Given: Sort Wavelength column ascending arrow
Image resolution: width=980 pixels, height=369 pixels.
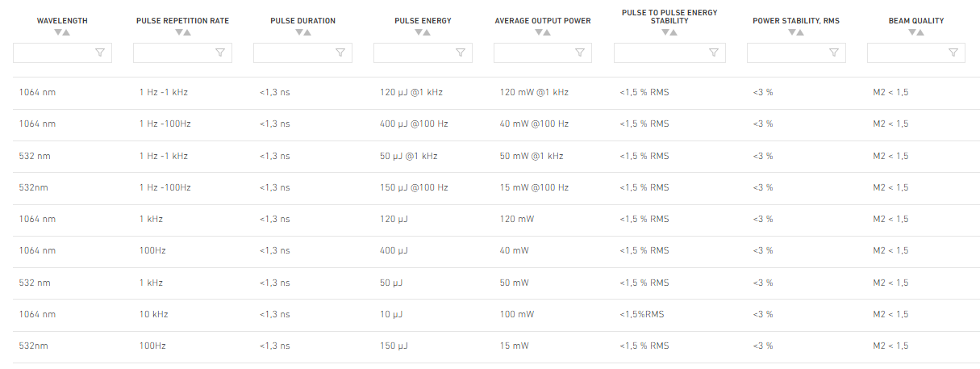Looking at the screenshot, I should click(x=67, y=32).
